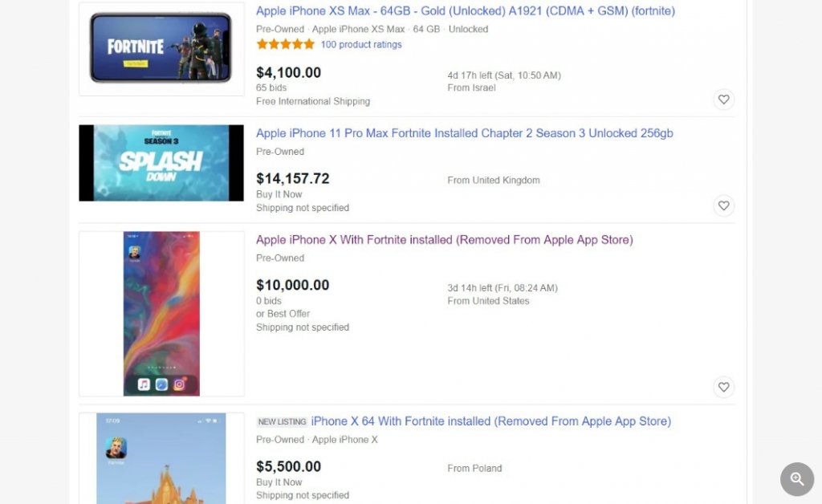
Task: Click the $4,100.00 price
Action: (x=288, y=73)
